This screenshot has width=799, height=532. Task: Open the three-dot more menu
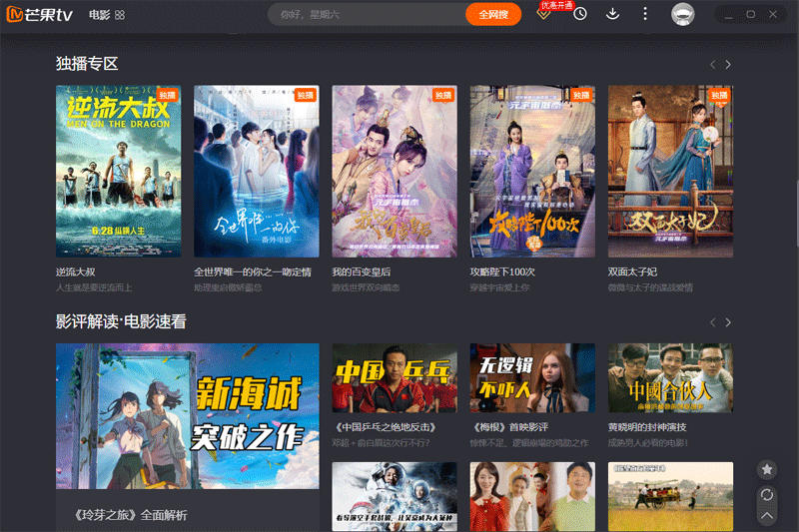pyautogui.click(x=645, y=14)
